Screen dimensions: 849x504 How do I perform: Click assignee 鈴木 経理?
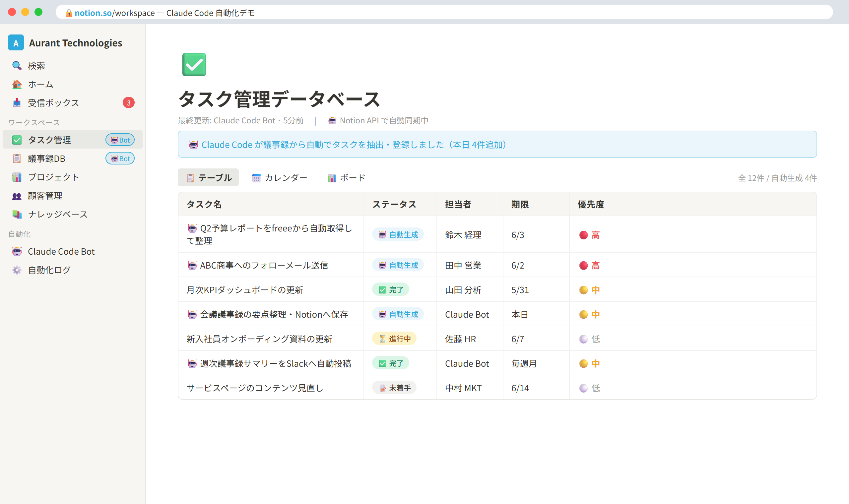[x=463, y=235]
